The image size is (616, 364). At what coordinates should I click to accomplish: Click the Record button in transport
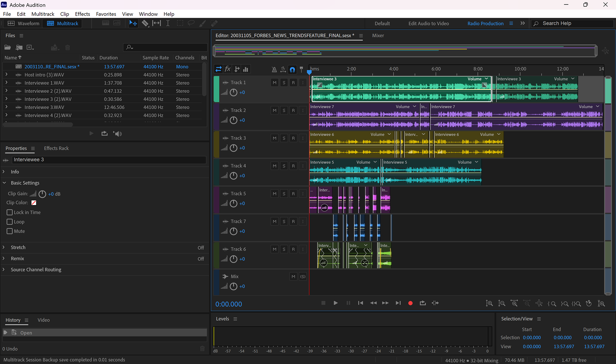410,303
